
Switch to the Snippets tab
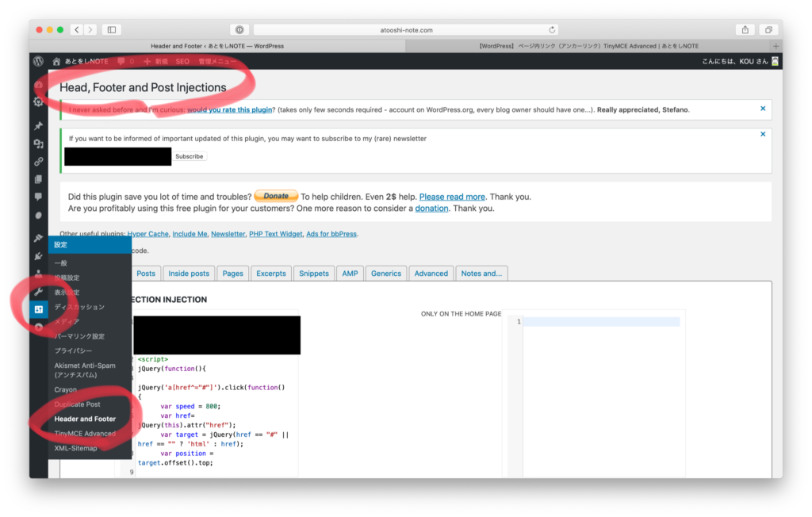click(314, 274)
